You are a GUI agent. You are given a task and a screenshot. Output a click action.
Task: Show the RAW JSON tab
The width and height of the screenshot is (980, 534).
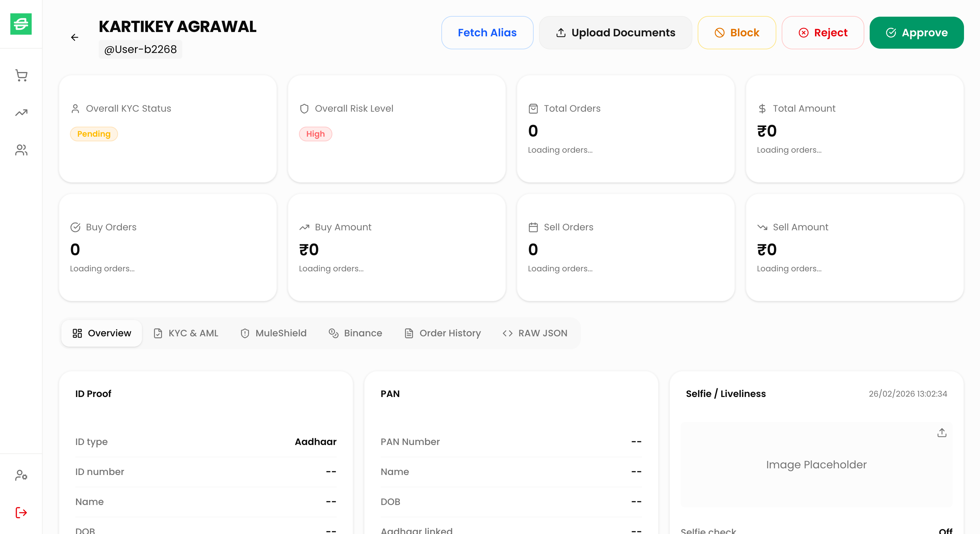[535, 333]
